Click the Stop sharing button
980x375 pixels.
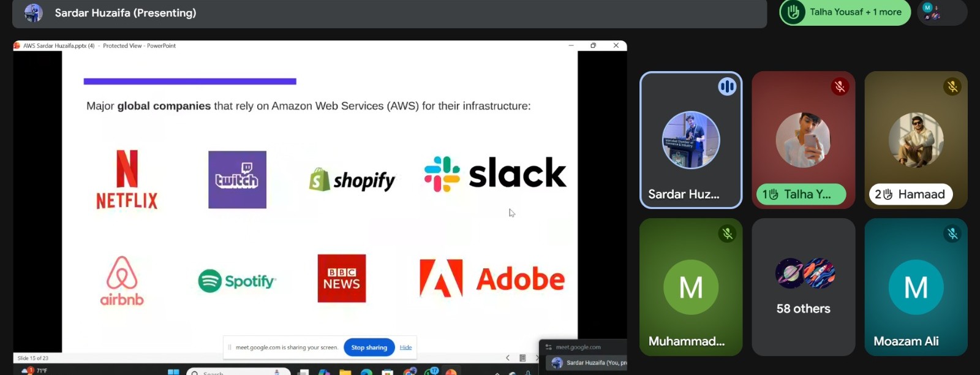pyautogui.click(x=369, y=347)
